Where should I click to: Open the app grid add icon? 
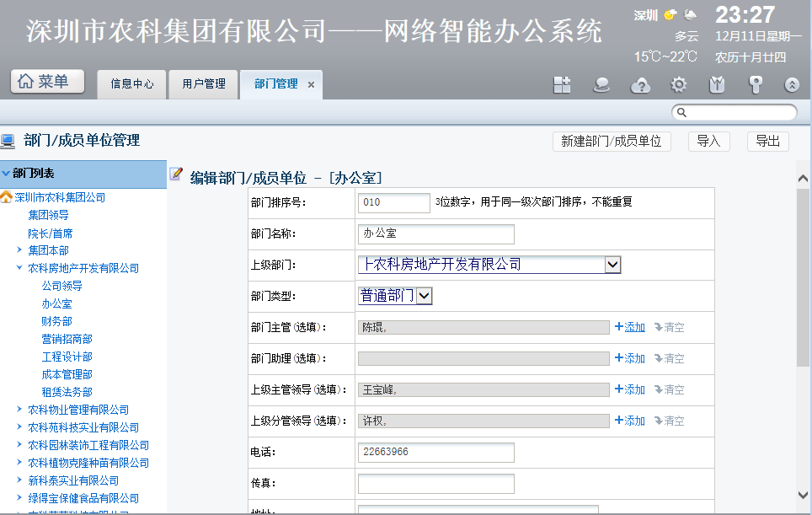(x=562, y=84)
